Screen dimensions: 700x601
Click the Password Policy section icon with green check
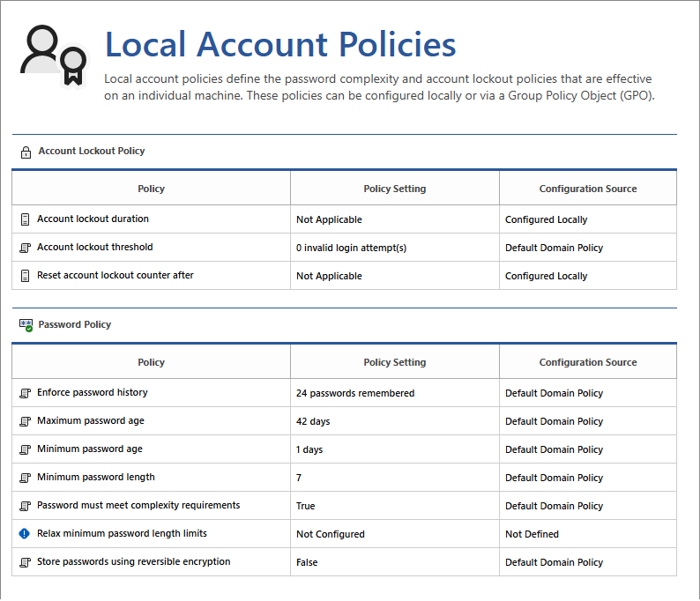pos(26,325)
